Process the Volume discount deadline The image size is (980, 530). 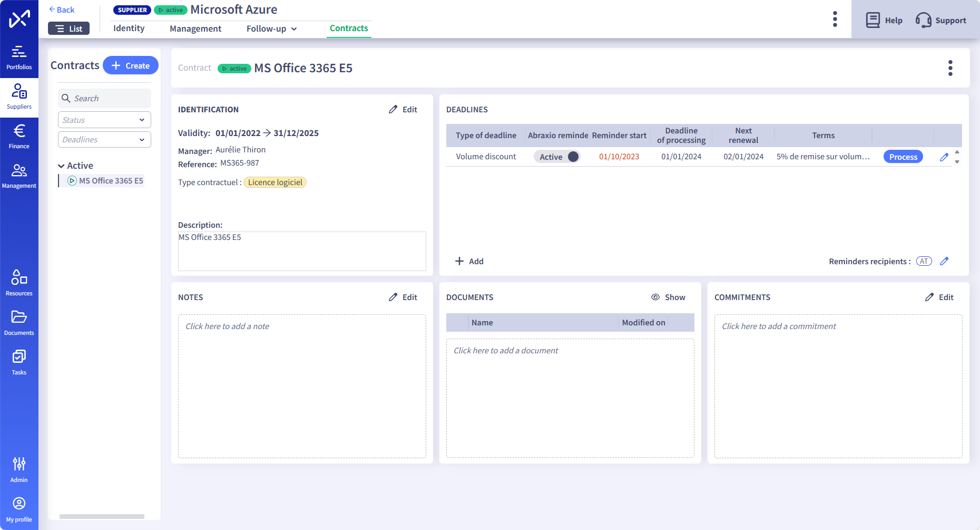pyautogui.click(x=903, y=157)
